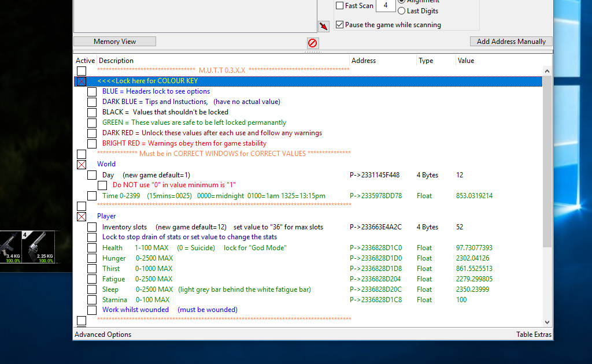Click the address list vertical scrollbar thumb

tap(547, 161)
